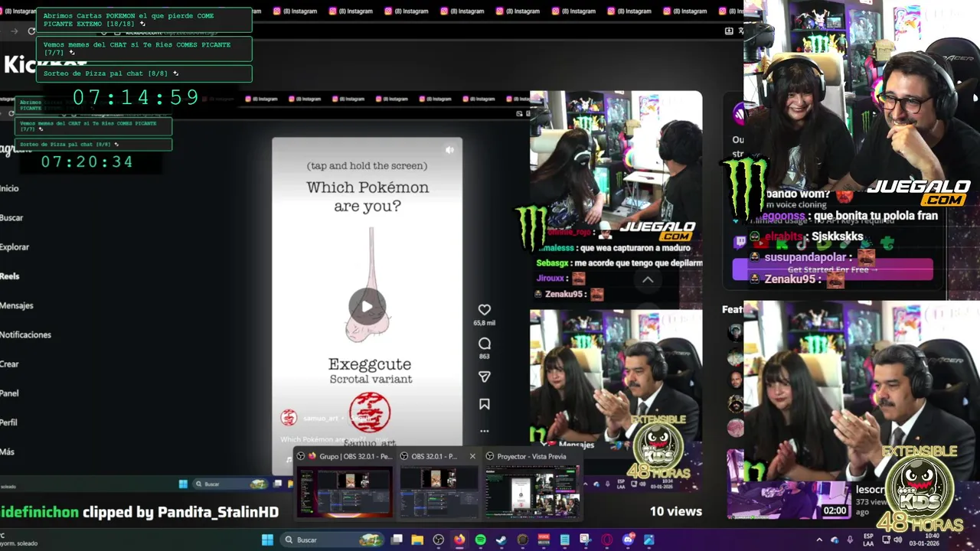This screenshot has width=980, height=551.
Task: Open Windows Start menu
Action: pos(267,540)
